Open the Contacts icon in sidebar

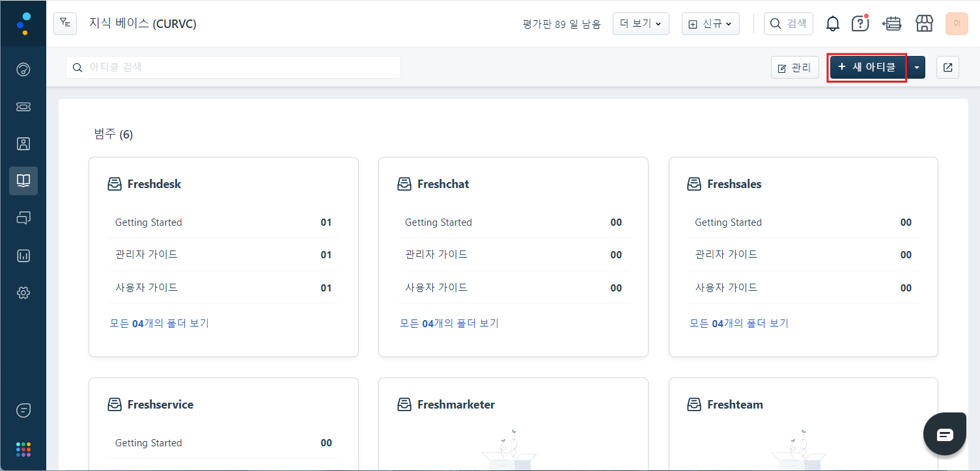click(23, 144)
